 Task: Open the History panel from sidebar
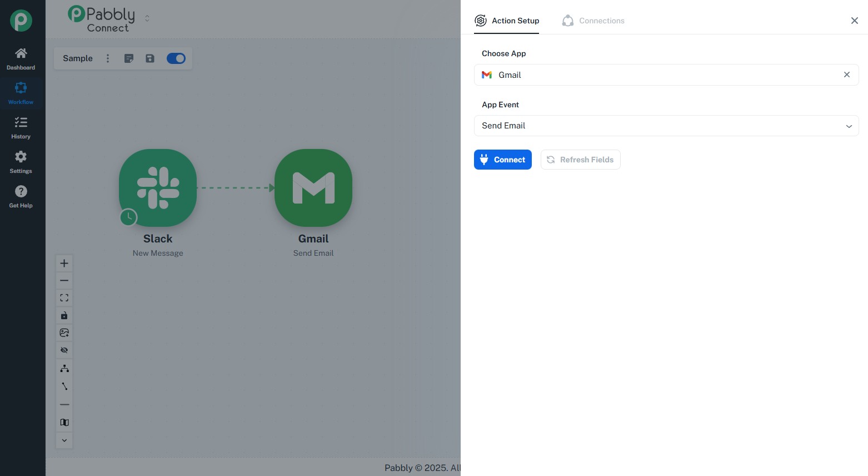tap(21, 128)
